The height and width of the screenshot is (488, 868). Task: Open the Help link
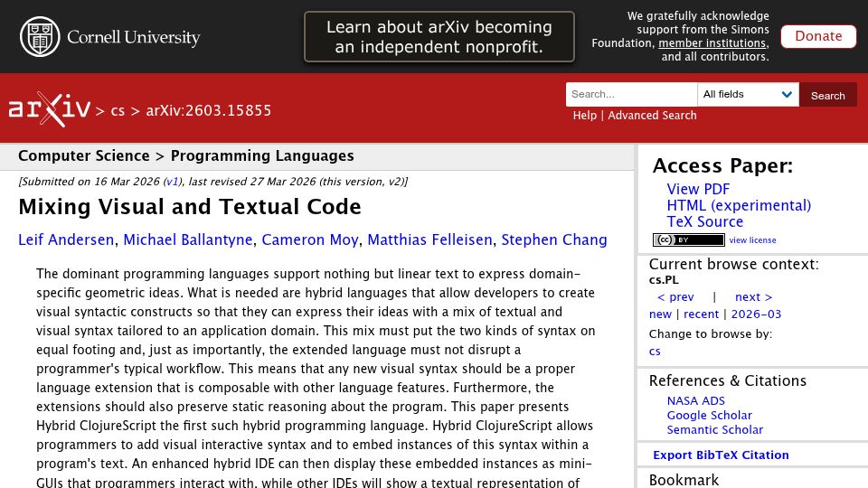coord(585,115)
